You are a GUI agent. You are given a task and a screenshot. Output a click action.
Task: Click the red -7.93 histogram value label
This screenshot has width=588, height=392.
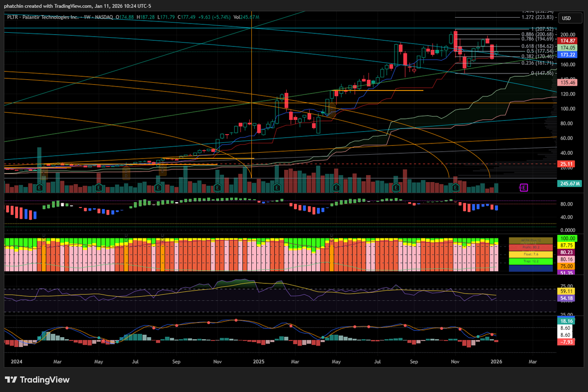[x=567, y=342]
